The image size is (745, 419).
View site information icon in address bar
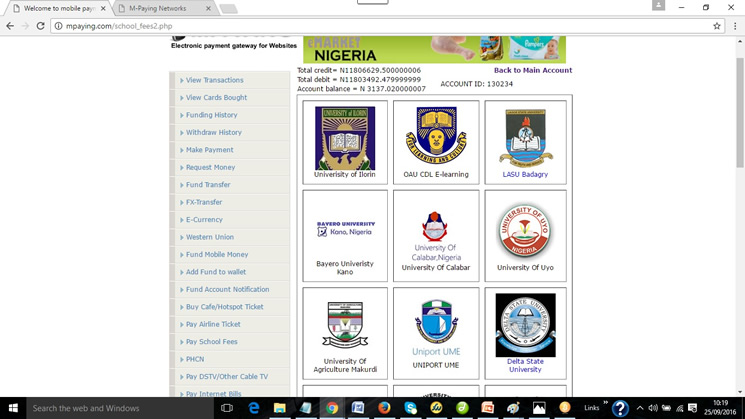[x=58, y=26]
